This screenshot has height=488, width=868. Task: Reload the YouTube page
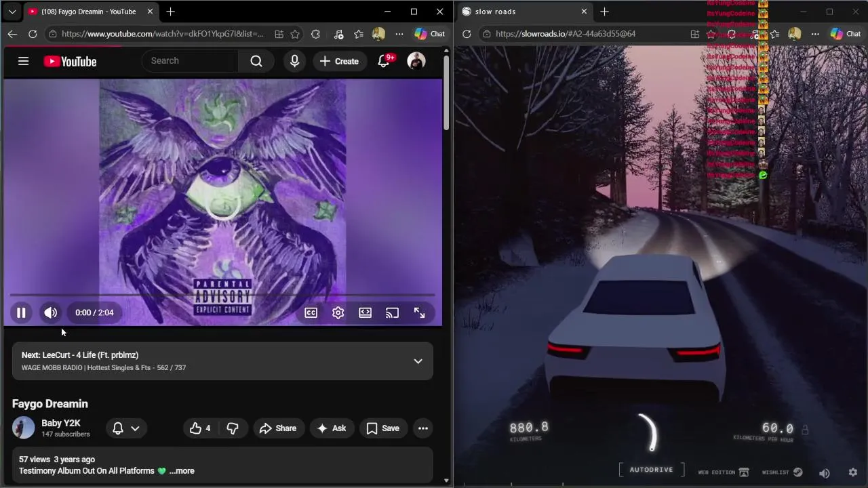pyautogui.click(x=33, y=34)
